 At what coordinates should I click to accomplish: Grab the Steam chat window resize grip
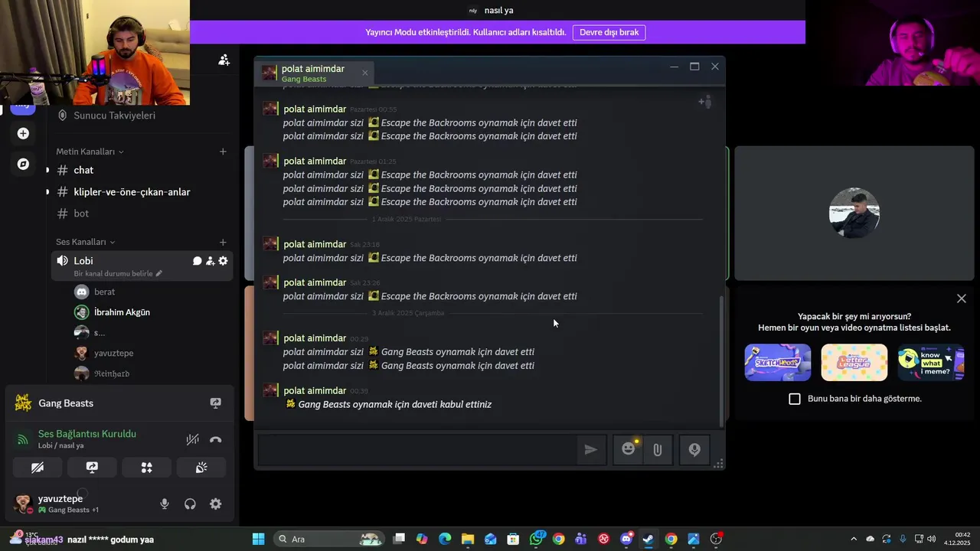click(x=718, y=464)
